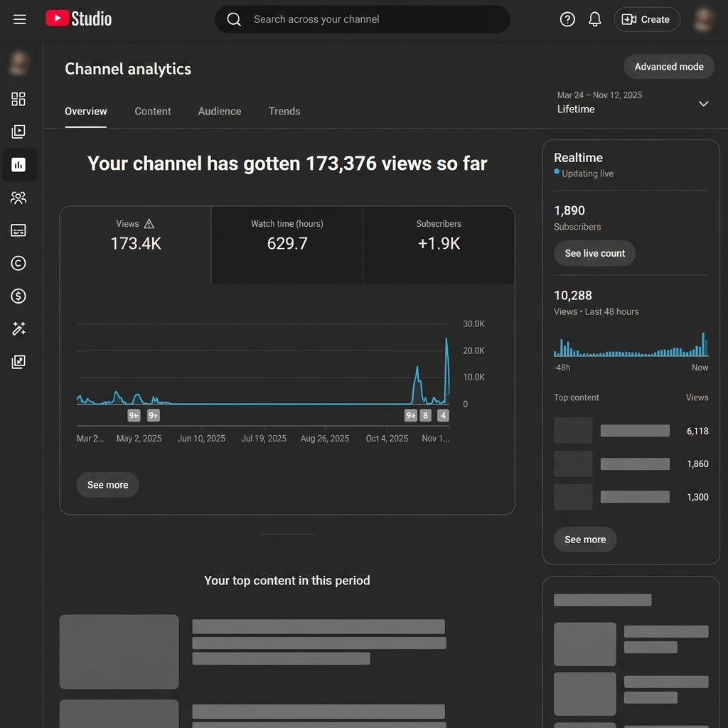Click the chart marker labeled 8
The width and height of the screenshot is (728, 728).
(x=426, y=416)
